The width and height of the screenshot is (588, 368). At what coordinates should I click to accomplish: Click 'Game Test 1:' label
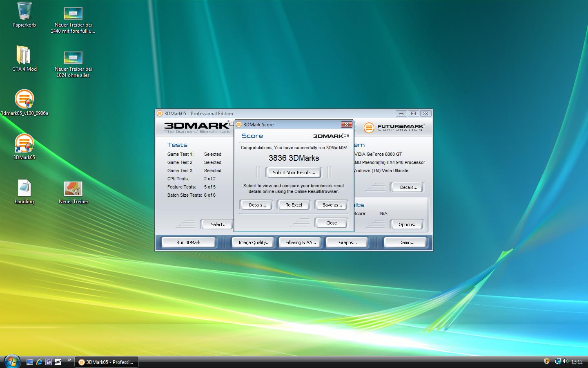coord(180,154)
